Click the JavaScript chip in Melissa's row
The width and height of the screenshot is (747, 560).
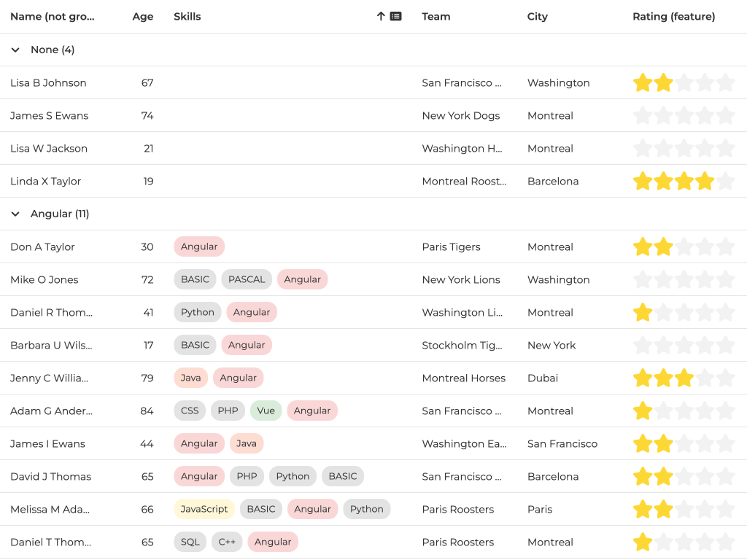tap(204, 509)
